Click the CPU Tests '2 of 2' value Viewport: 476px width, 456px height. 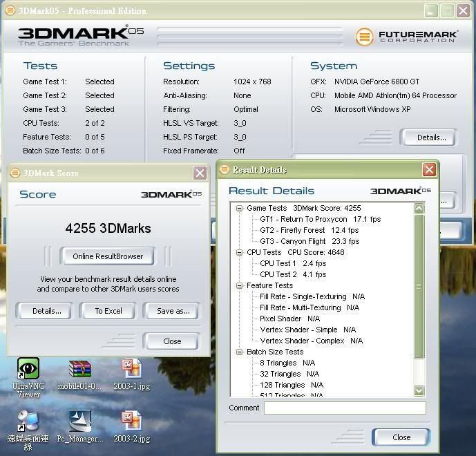pyautogui.click(x=95, y=123)
